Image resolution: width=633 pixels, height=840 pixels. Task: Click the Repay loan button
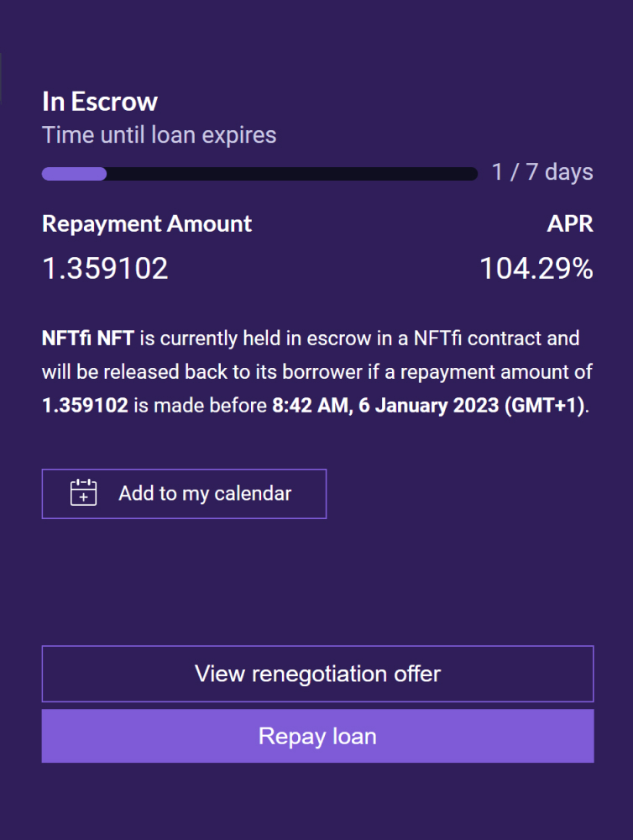[317, 737]
